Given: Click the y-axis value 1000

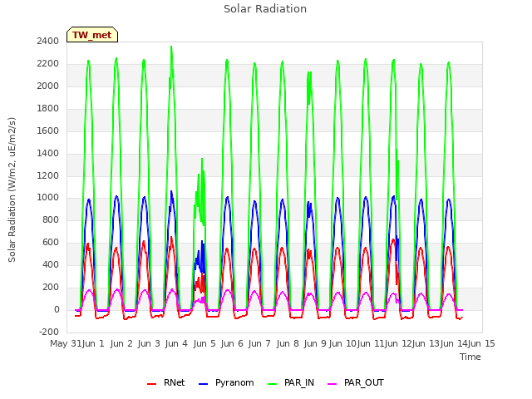Looking at the screenshot, I should click(48, 198).
